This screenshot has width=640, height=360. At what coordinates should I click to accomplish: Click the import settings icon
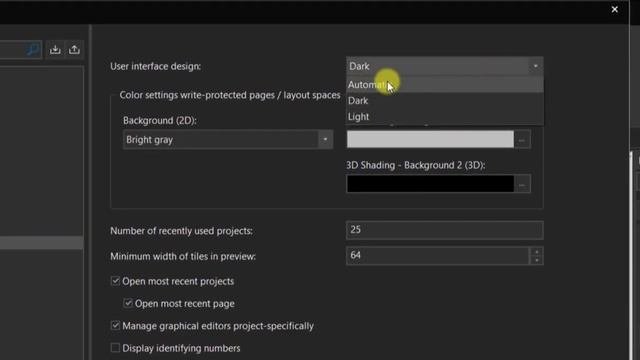pos(55,50)
